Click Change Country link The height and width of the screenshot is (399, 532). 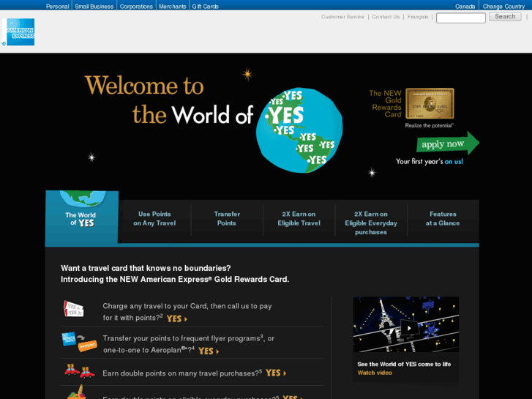point(503,7)
